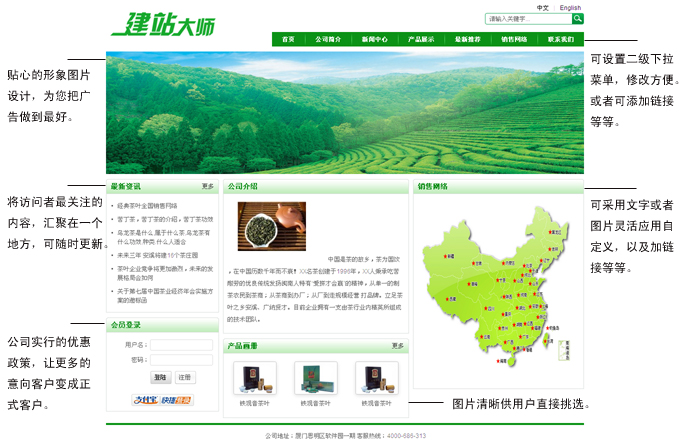Open news item 经典茶叶全国销售网络
This screenshot has width=690, height=447.
click(x=147, y=205)
